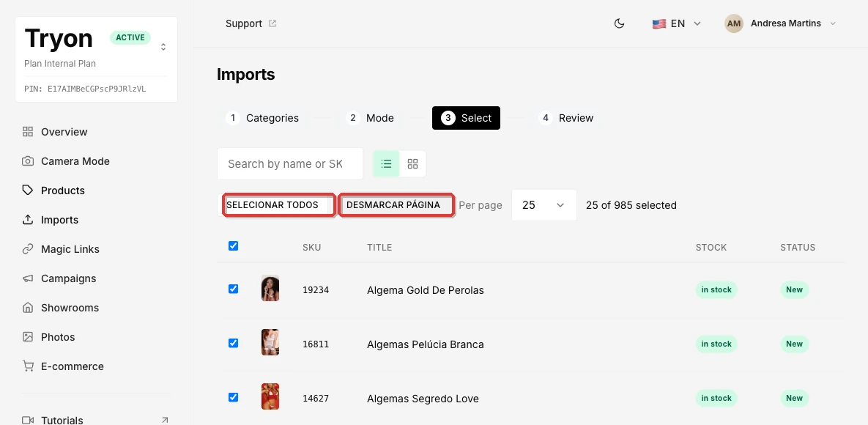Go to step 2 Mode
This screenshot has height=425, width=868.
(x=370, y=118)
